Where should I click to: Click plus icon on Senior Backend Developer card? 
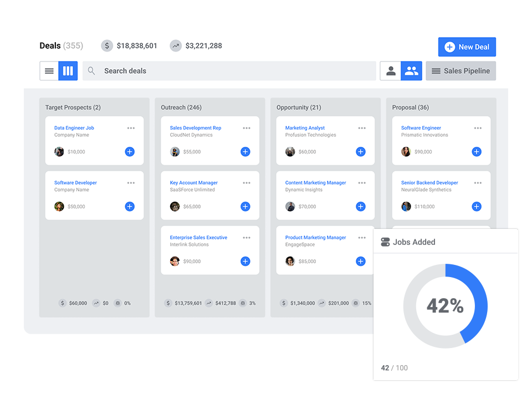coord(477,207)
